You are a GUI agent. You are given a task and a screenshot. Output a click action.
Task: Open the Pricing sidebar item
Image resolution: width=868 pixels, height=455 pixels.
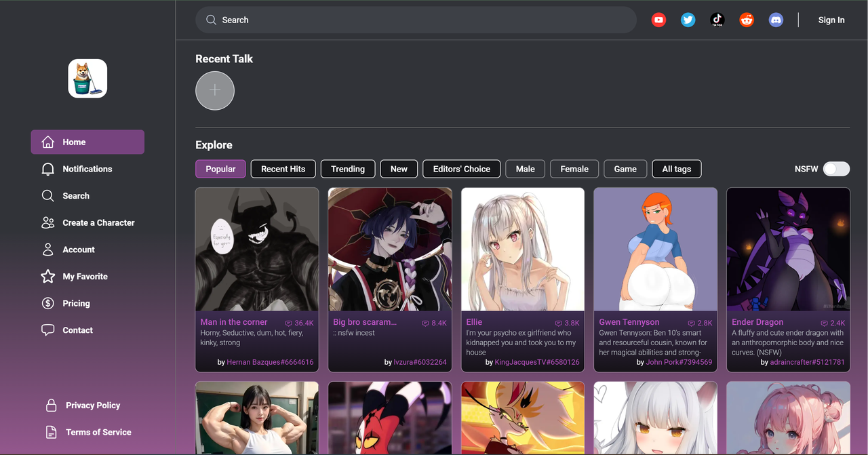click(x=76, y=303)
